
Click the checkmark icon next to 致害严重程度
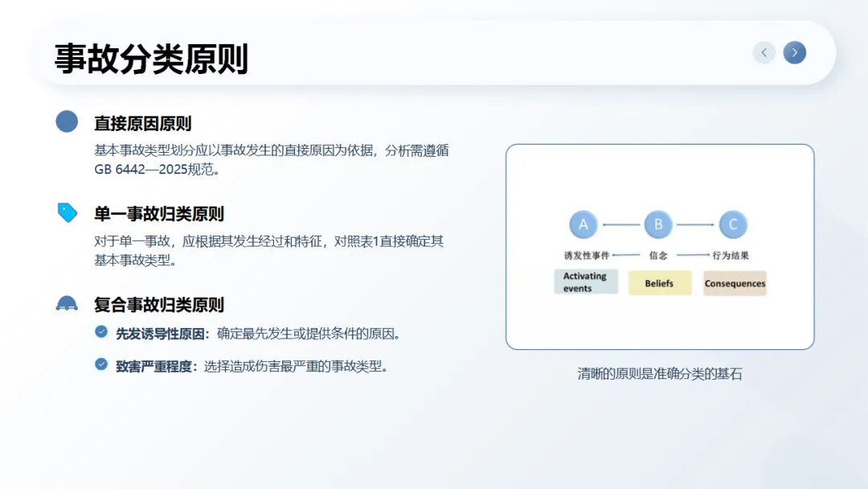pyautogui.click(x=100, y=364)
